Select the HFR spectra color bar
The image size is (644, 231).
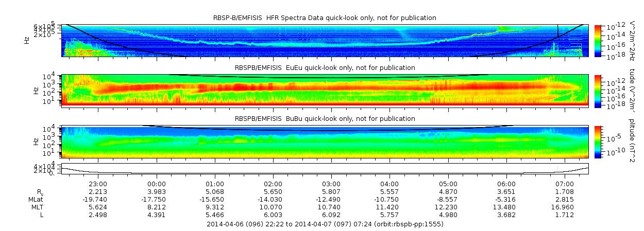click(x=598, y=40)
